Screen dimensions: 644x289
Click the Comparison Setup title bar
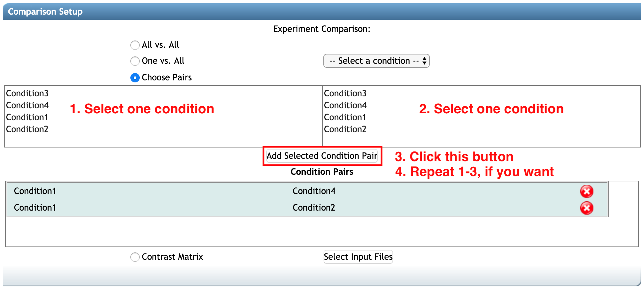tap(44, 11)
